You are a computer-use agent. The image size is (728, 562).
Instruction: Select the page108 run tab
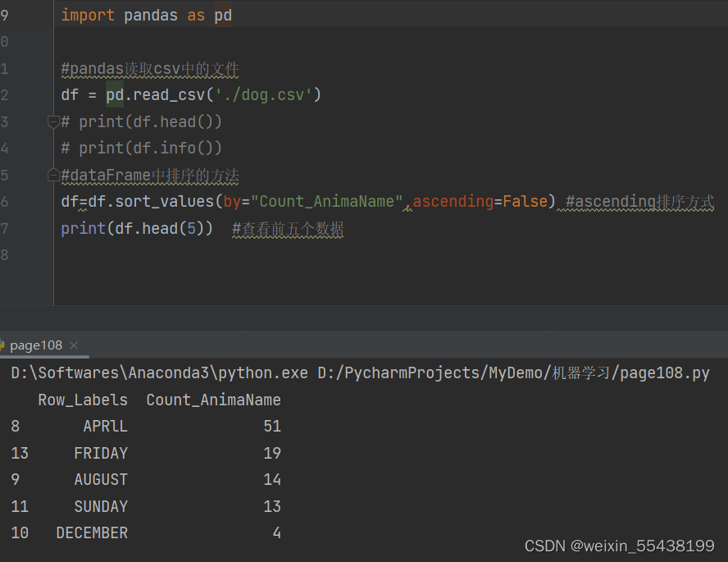coord(36,345)
